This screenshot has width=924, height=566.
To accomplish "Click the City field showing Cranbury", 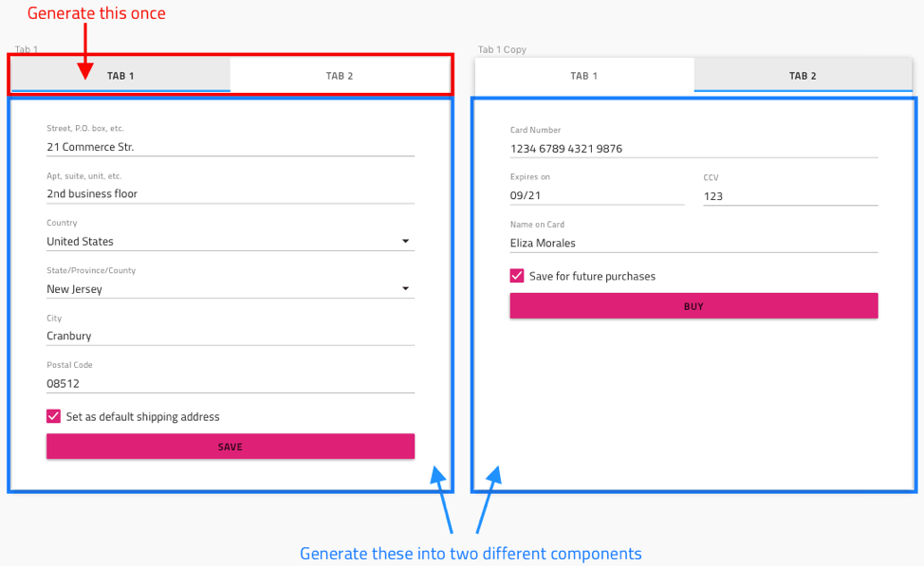I will click(230, 336).
